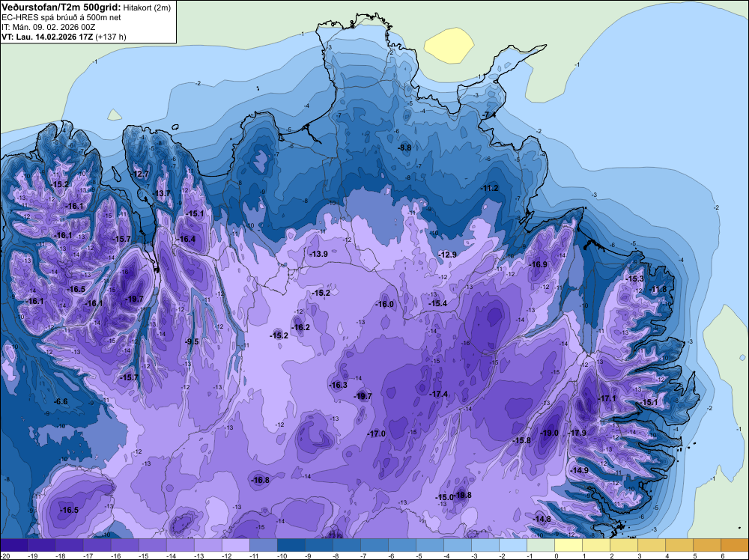The width and height of the screenshot is (749, 560).
Task: Click the title text "Veðurstofan/T2m 500grid:"
Action: coord(61,7)
